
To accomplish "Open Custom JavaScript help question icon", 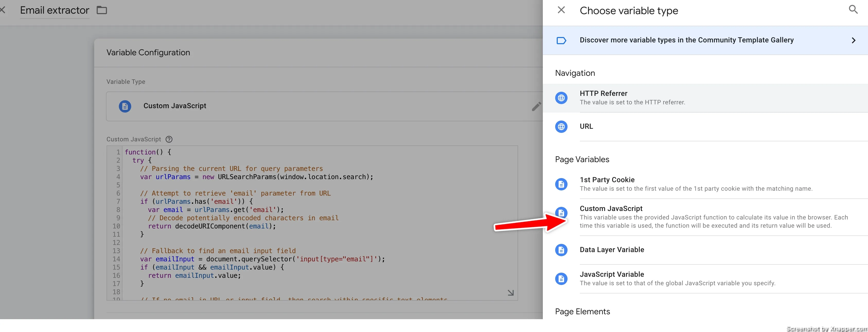I will coord(169,139).
